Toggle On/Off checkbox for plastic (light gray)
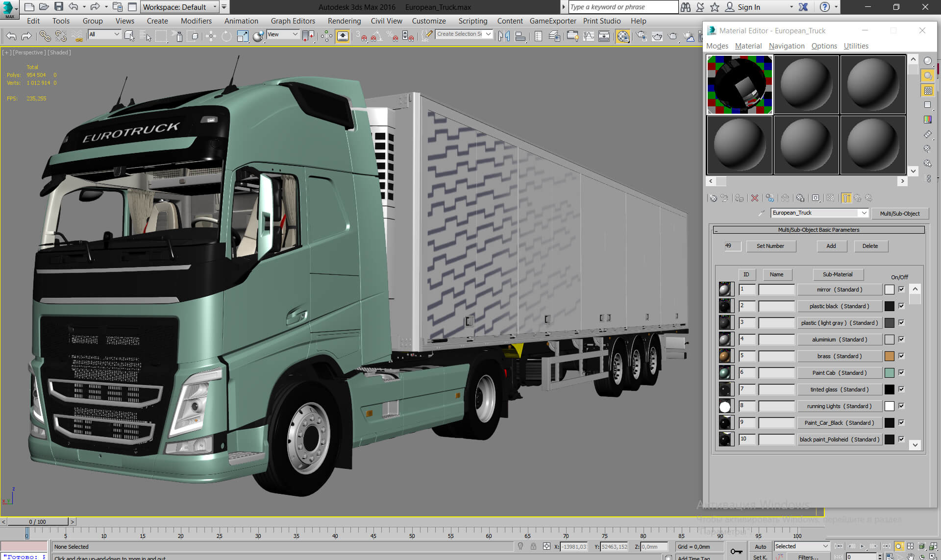This screenshot has width=941, height=560. [901, 323]
